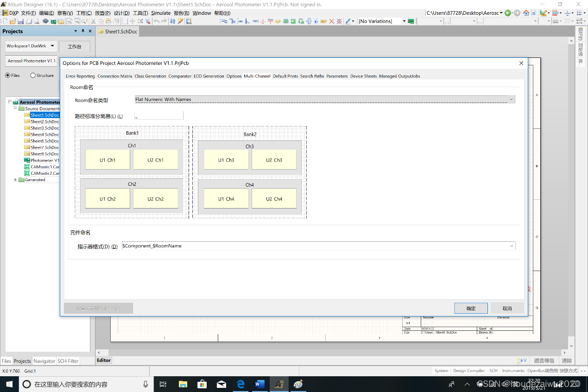The image size is (588, 392).
Task: Select the Place Sheet Symbol tool
Action: (285, 21)
